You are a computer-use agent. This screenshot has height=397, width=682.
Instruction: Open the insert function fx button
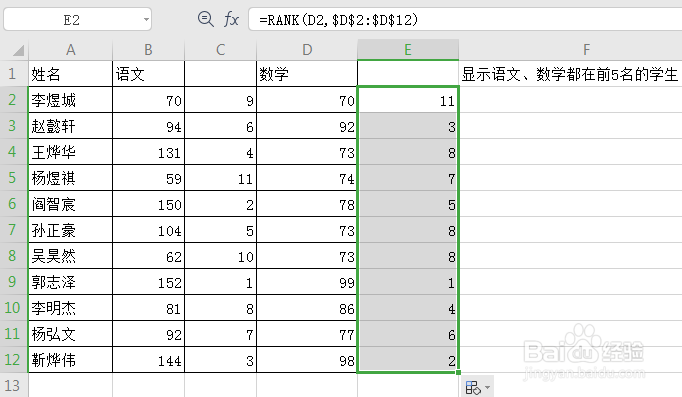(x=231, y=20)
